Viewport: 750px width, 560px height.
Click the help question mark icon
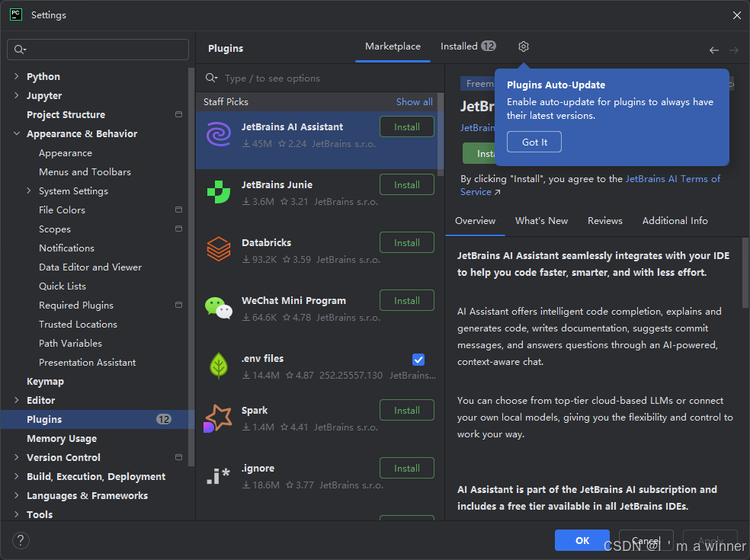[x=21, y=541]
